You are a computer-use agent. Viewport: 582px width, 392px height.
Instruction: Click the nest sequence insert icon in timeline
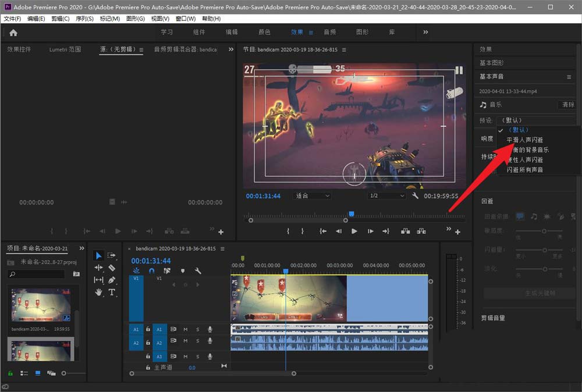pyautogui.click(x=136, y=270)
